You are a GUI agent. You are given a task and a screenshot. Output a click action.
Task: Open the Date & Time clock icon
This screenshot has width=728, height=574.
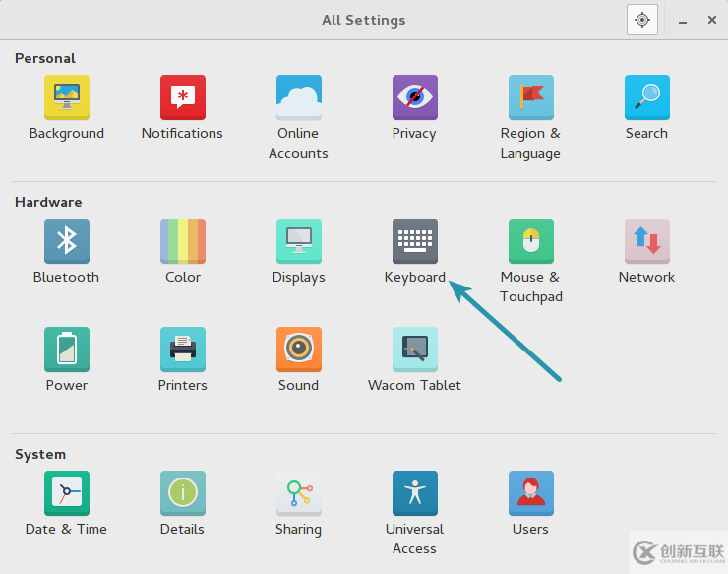pyautogui.click(x=67, y=493)
